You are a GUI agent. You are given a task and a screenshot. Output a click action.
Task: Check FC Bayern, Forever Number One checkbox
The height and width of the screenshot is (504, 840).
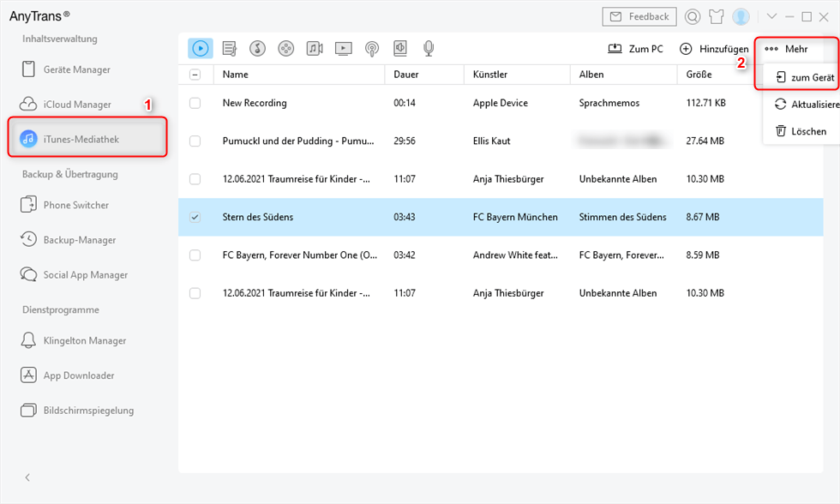pyautogui.click(x=195, y=255)
